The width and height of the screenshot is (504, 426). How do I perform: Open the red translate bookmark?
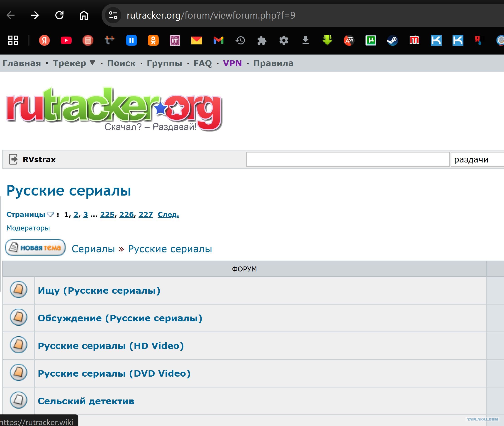pyautogui.click(x=349, y=40)
